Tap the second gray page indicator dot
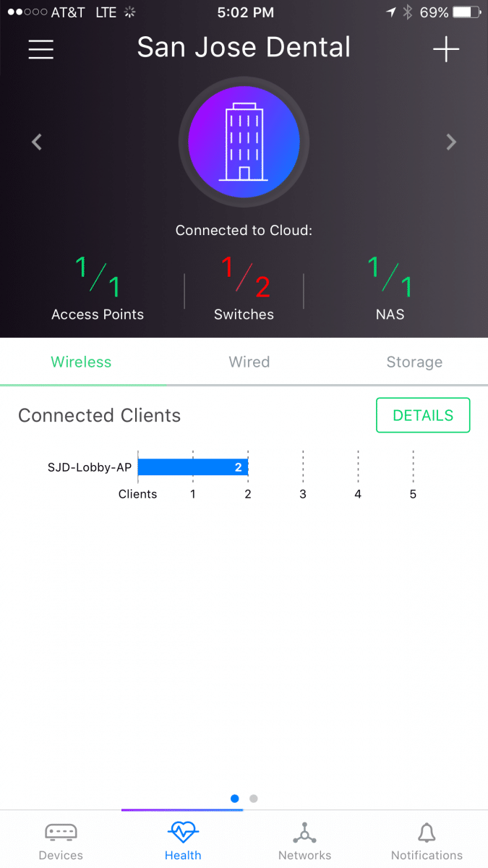This screenshot has width=488, height=868. click(253, 799)
